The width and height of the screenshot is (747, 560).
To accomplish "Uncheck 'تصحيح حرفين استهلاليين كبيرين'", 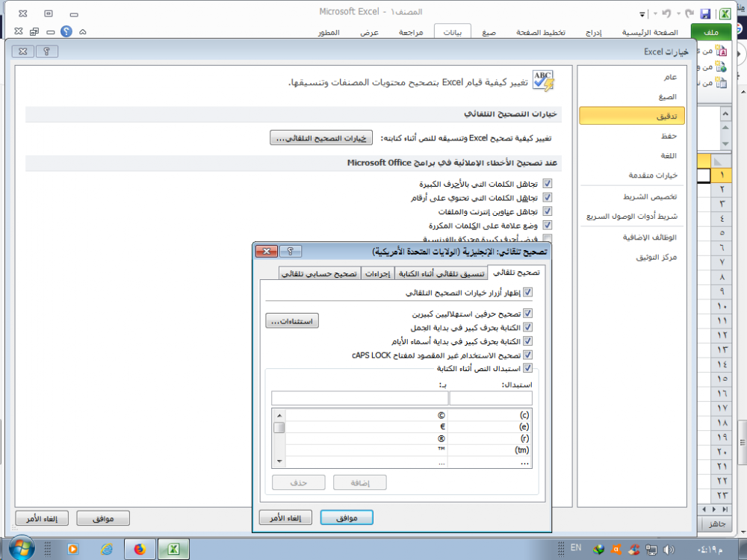I will tap(527, 314).
